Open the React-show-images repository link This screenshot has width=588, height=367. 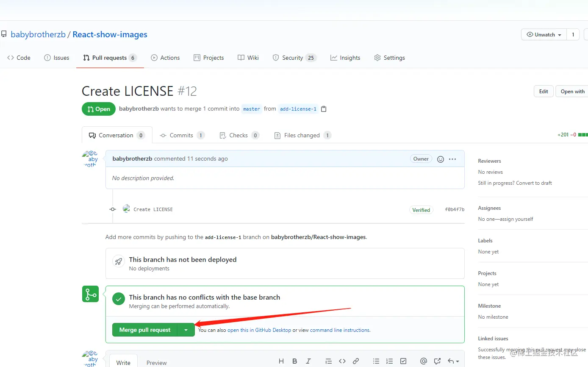coord(110,34)
